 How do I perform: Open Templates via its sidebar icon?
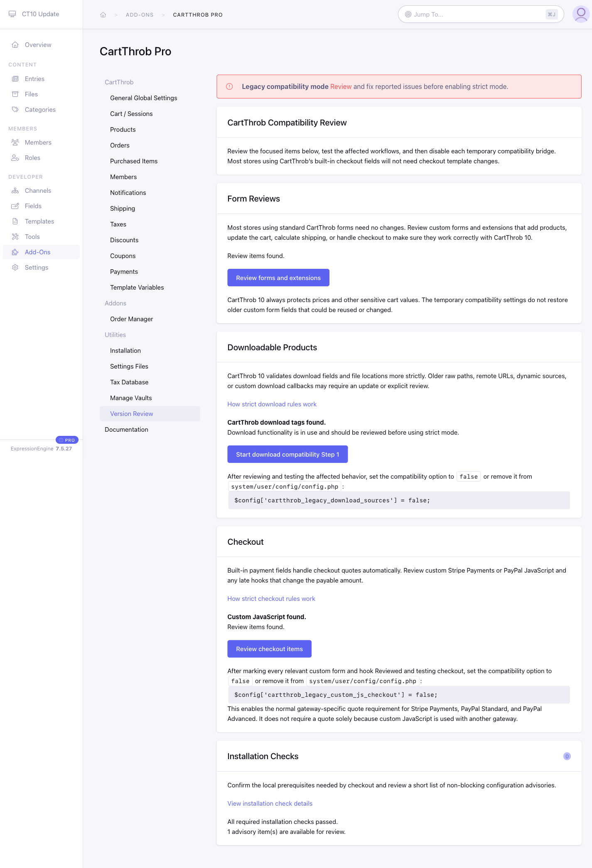[15, 221]
